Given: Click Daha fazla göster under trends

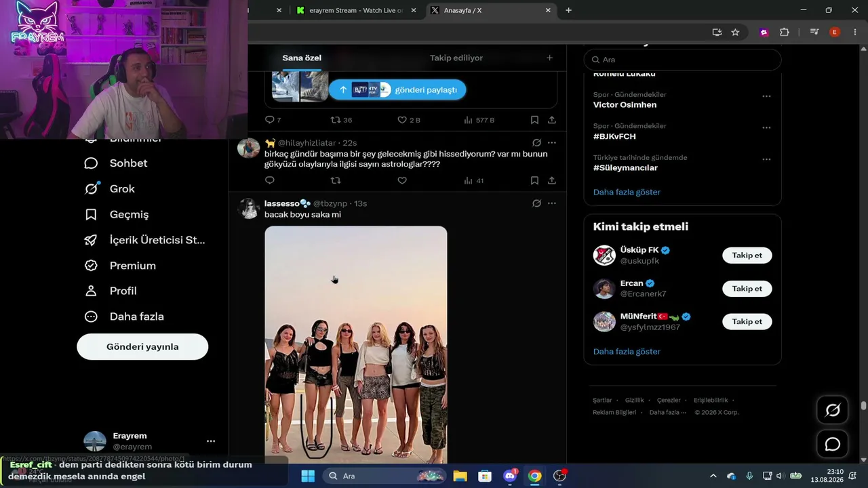Looking at the screenshot, I should [627, 192].
